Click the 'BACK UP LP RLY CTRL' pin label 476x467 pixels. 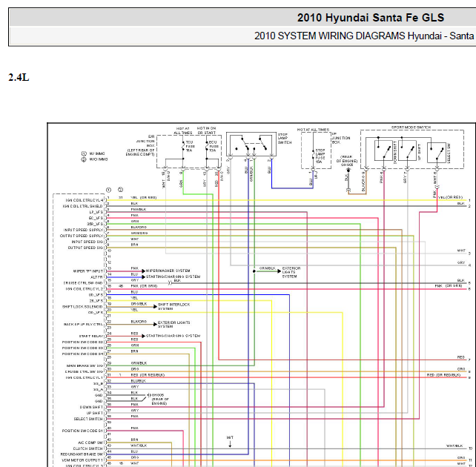click(84, 325)
